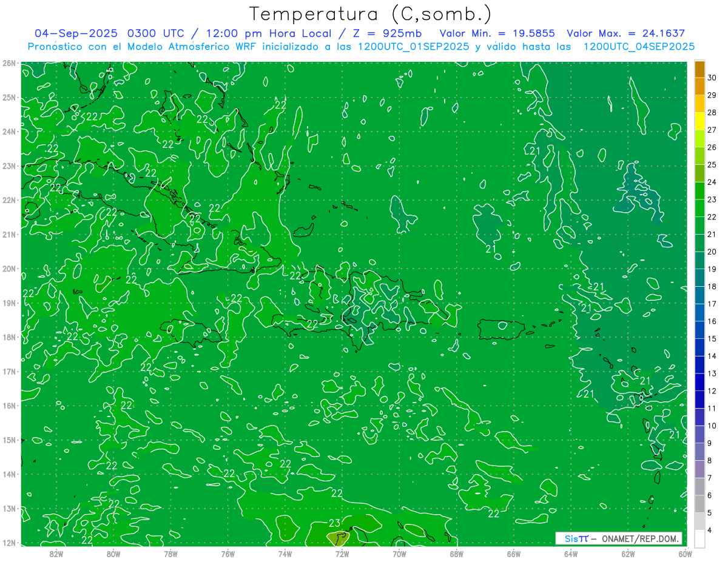Click the '82W' longitude label
This screenshot has height=562, width=728.
(56, 554)
